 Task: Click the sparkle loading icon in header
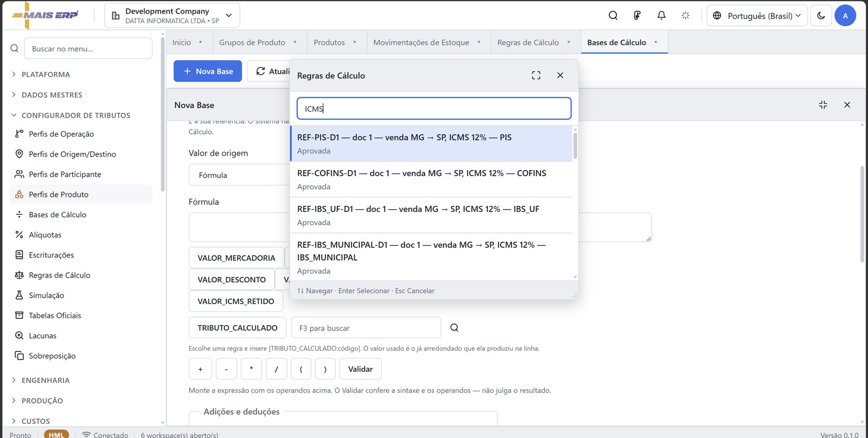(x=686, y=16)
